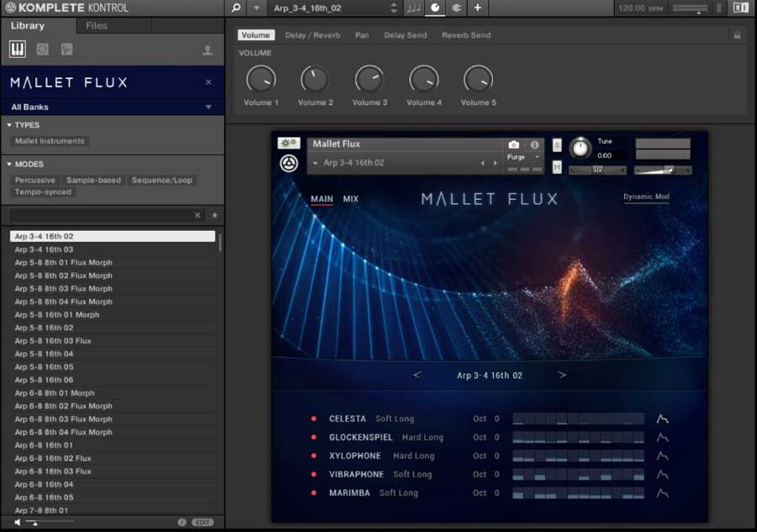The image size is (757, 532).
Task: Switch to the Library tab
Action: pos(28,25)
